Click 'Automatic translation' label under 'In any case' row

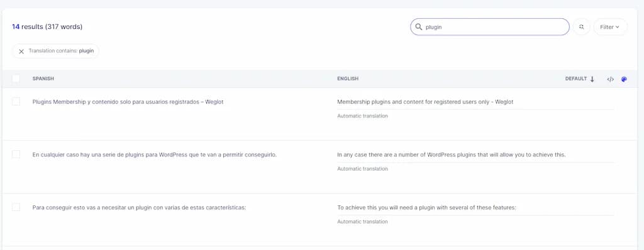pos(362,169)
